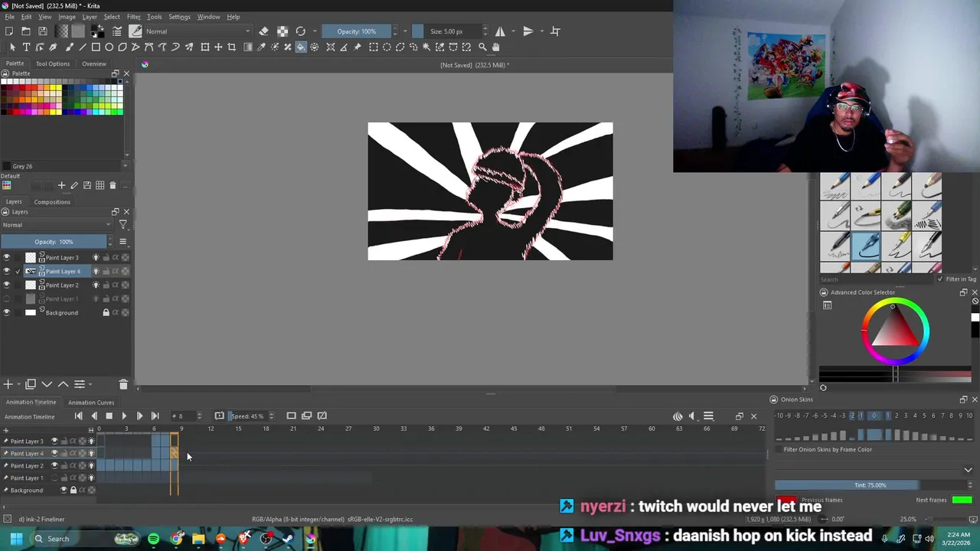This screenshot has height=551, width=980.
Task: Open the Layer menu
Action: (90, 17)
